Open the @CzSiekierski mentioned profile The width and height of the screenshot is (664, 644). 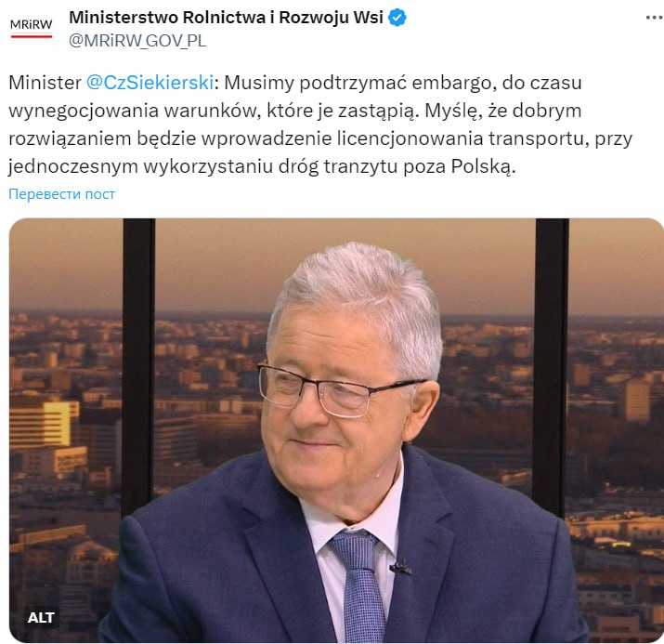[150, 83]
